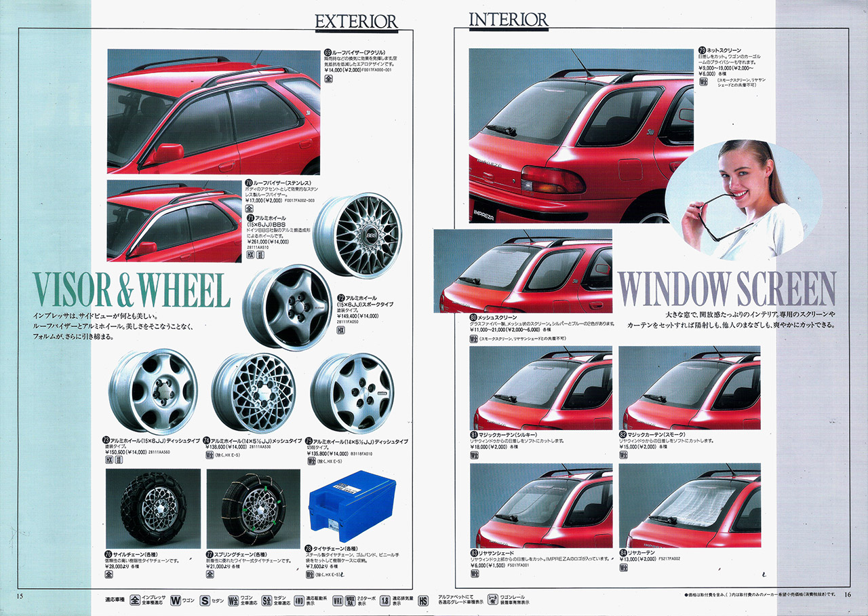Select the INTERIOR section heading
Viewport: 868px width, 616px height.
(x=509, y=20)
